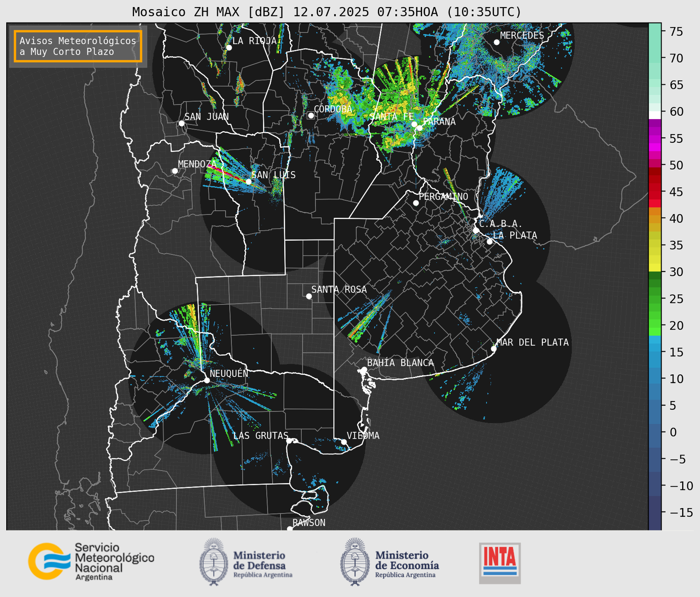Click the Las Grutas marker dot
700x597 pixels.
tap(289, 441)
